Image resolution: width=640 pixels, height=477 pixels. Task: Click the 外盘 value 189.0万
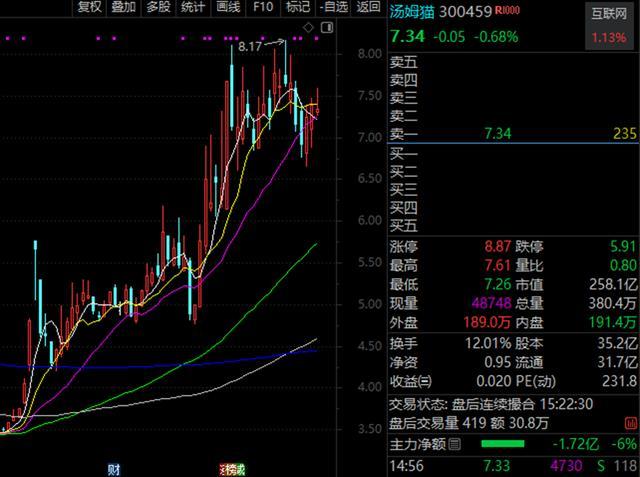487,323
